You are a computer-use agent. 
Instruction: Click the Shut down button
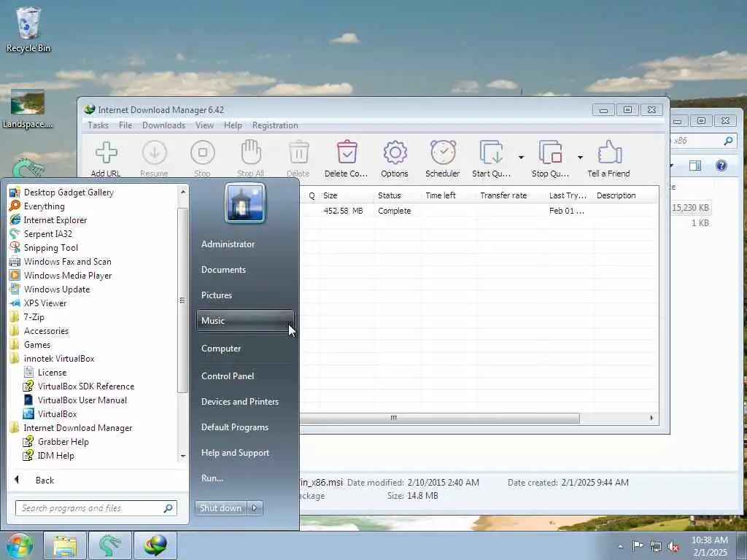[220, 508]
